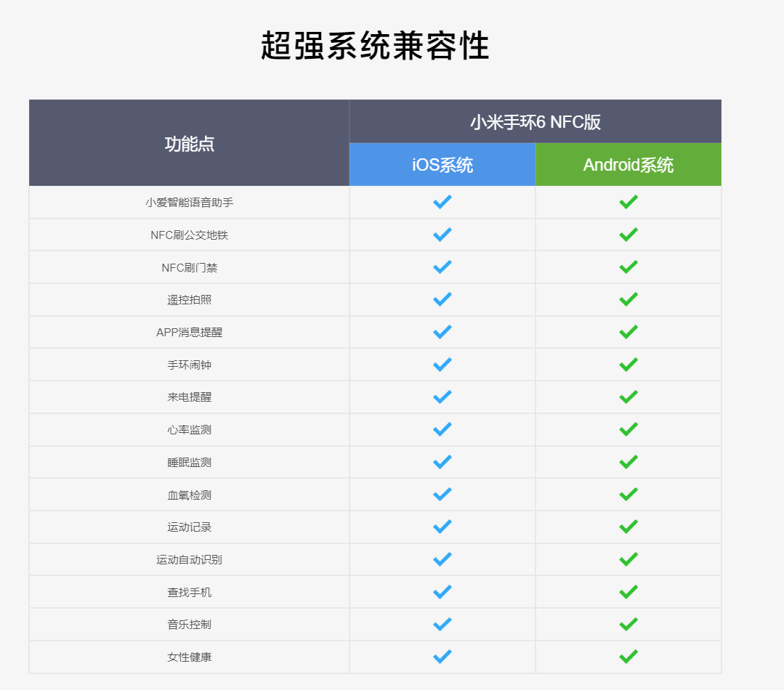Click the Android checkmark for NFC刷门禁
784x690 pixels.
point(628,267)
